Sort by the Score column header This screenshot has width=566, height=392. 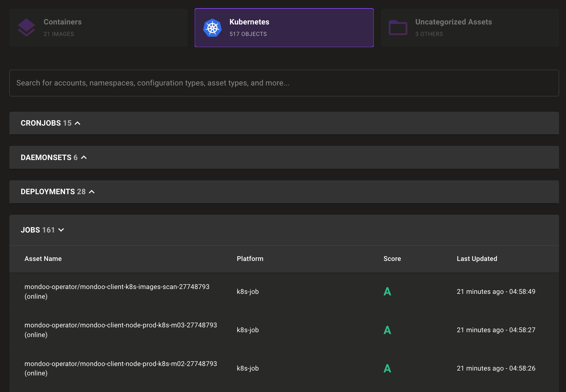tap(392, 259)
